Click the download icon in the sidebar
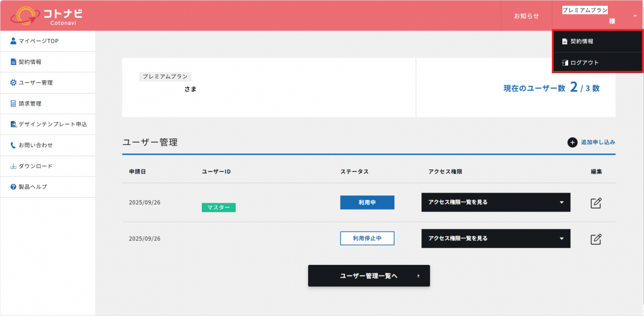644x316 pixels. pyautogui.click(x=13, y=166)
